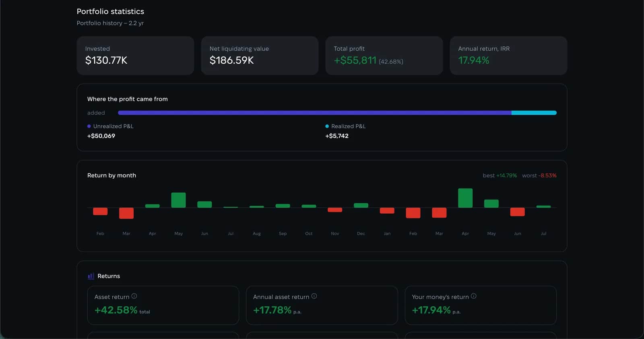
Task: Click the Portfolio history – 2.2 yr text
Action: tap(110, 23)
